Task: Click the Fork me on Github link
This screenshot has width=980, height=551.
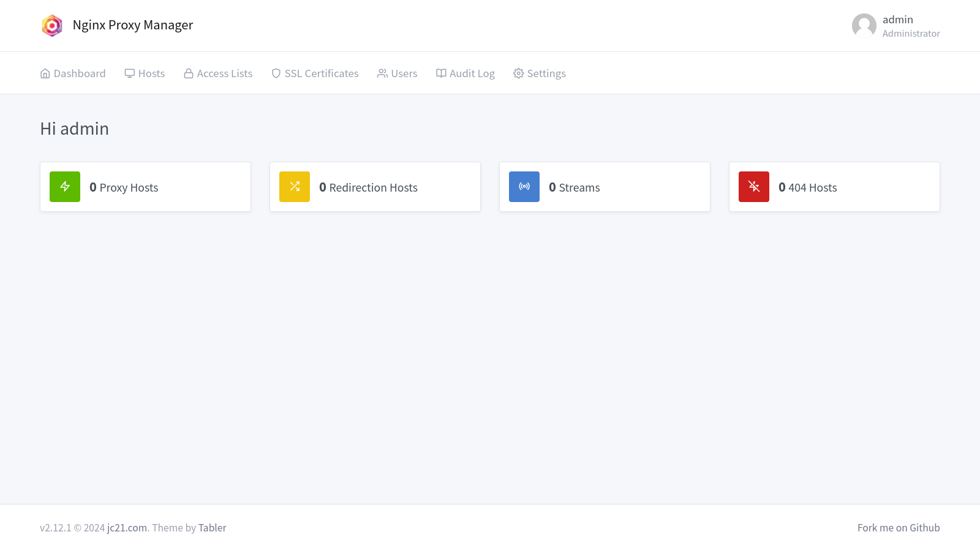Action: click(x=899, y=527)
